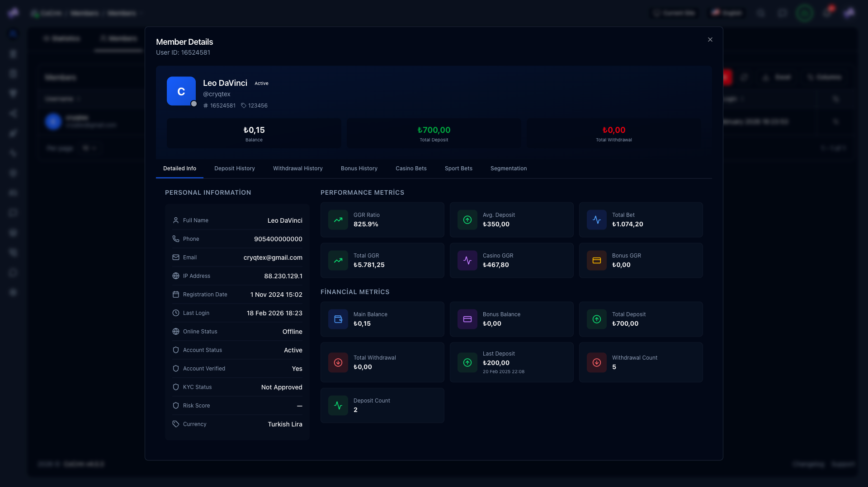Click the Offline online status value

(292, 332)
